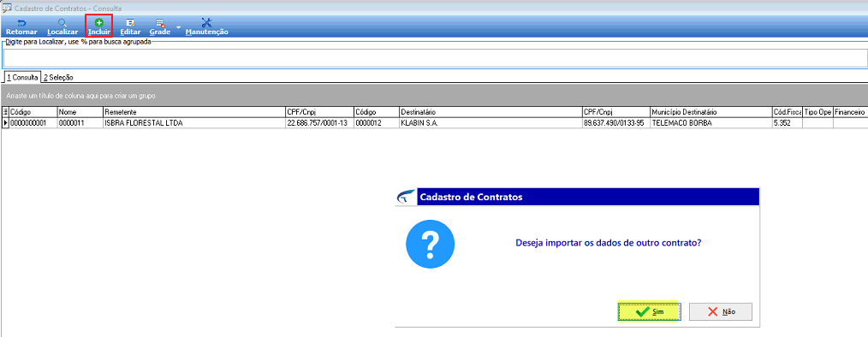Image resolution: width=868 pixels, height=337 pixels.
Task: Select cell 0000011 in Nome column
Action: [80, 122]
